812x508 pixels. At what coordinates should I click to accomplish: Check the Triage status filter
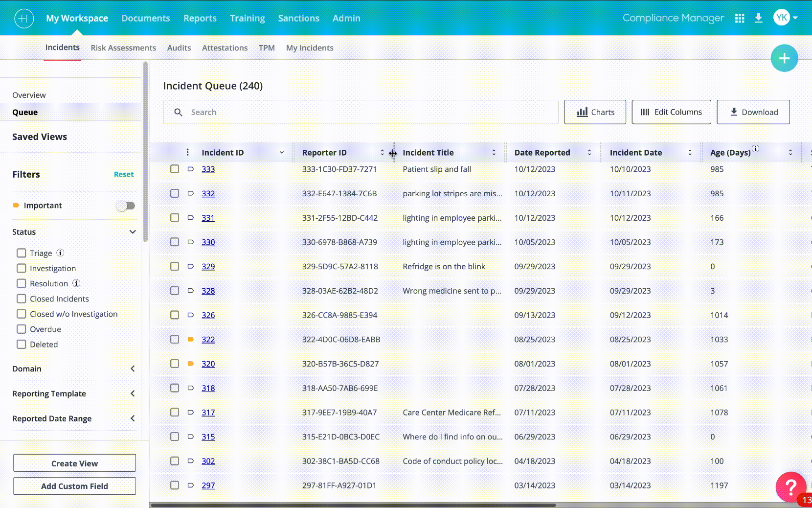click(22, 253)
